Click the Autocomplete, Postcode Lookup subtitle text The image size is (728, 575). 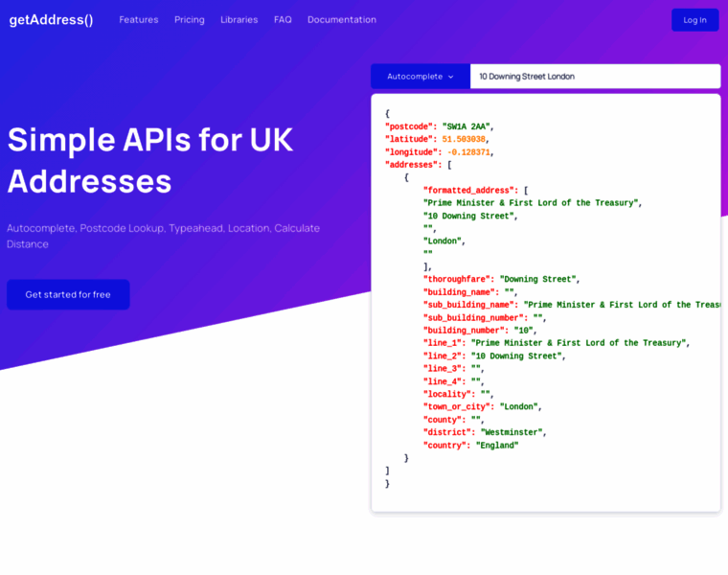click(163, 236)
